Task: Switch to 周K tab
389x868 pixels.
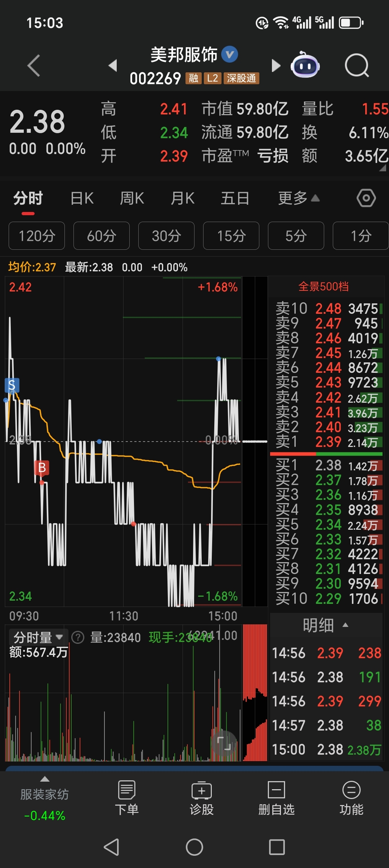Action: tap(132, 198)
